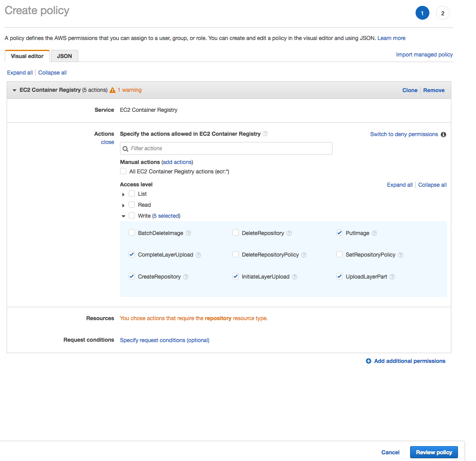Click help icon next to CompleteLayerUpload
The image size is (476, 461).
point(198,255)
